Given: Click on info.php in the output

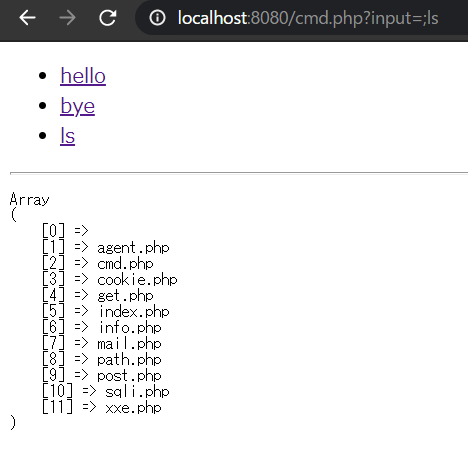Looking at the screenshot, I should click(130, 328).
